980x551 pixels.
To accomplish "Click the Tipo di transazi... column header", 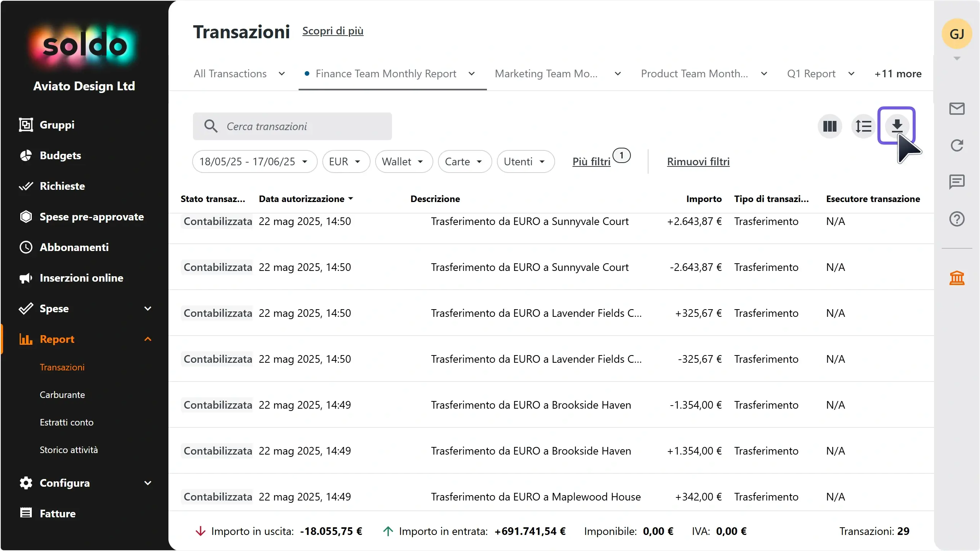I will click(771, 199).
